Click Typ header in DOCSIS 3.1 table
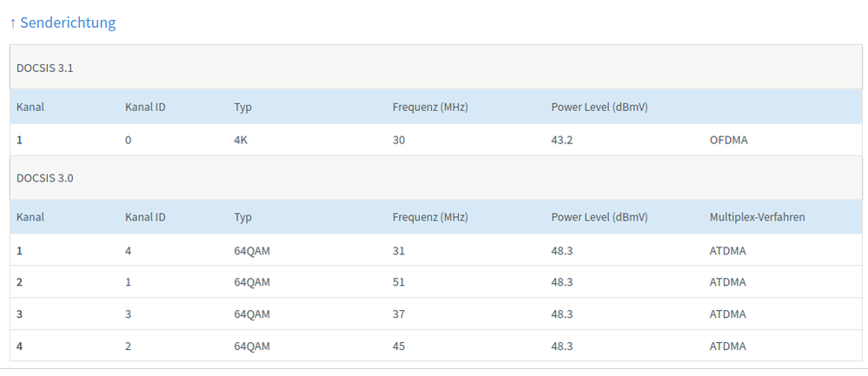 pos(242,108)
